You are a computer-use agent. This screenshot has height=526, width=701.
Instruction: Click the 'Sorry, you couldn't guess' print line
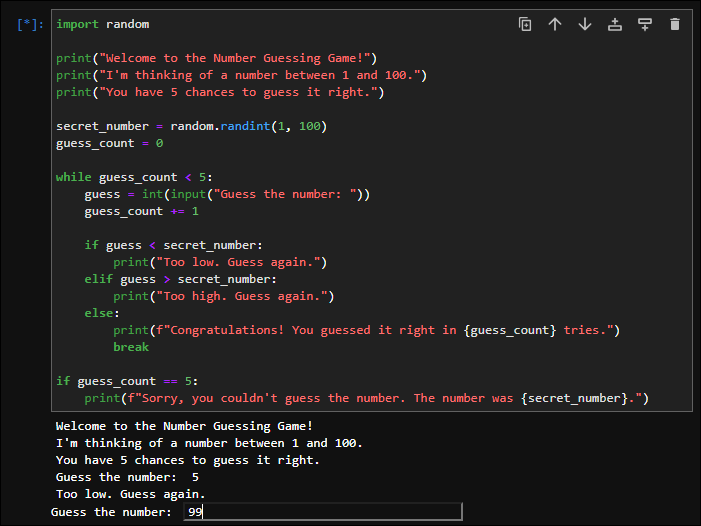367,398
